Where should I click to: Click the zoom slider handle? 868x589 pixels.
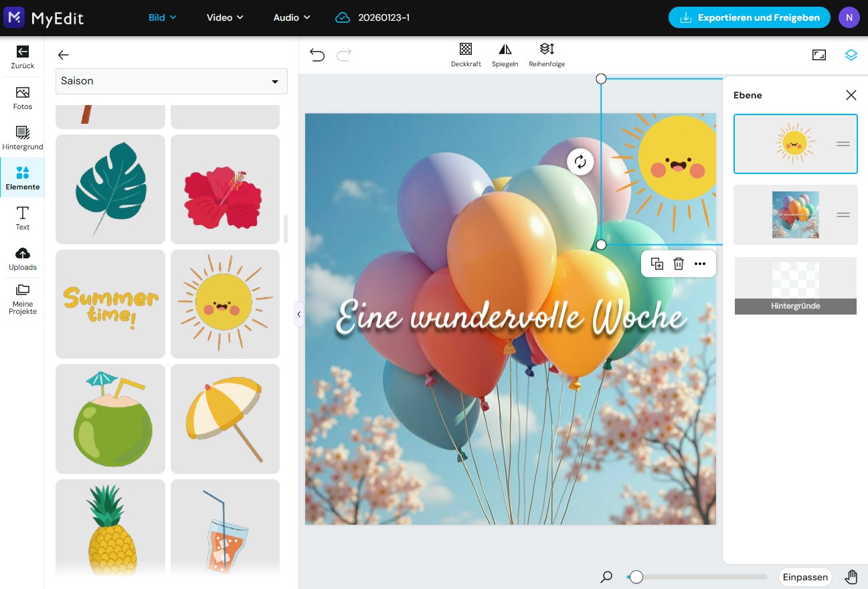(636, 577)
